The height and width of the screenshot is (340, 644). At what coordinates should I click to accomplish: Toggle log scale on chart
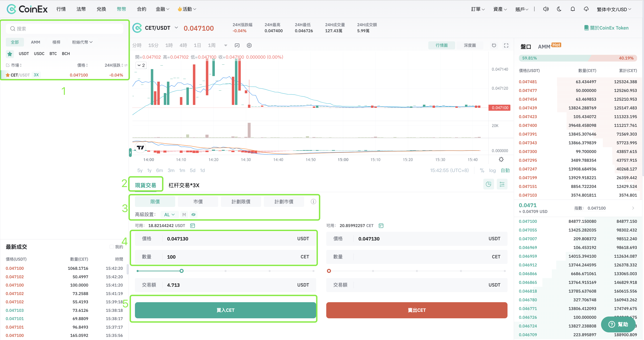pos(492,170)
